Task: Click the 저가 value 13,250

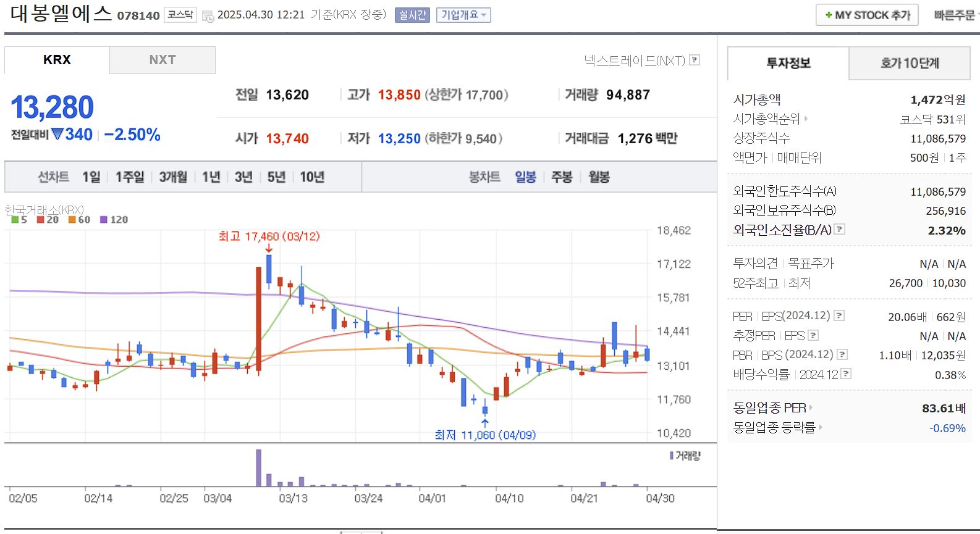Action: pos(399,139)
